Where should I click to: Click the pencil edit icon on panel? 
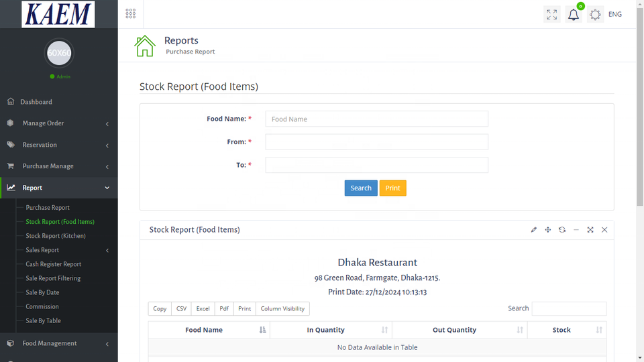tap(534, 230)
